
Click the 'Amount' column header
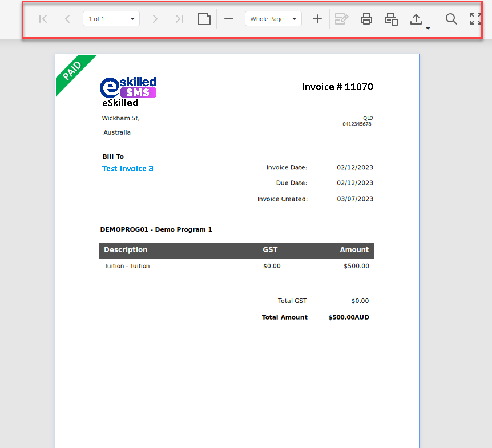(354, 250)
